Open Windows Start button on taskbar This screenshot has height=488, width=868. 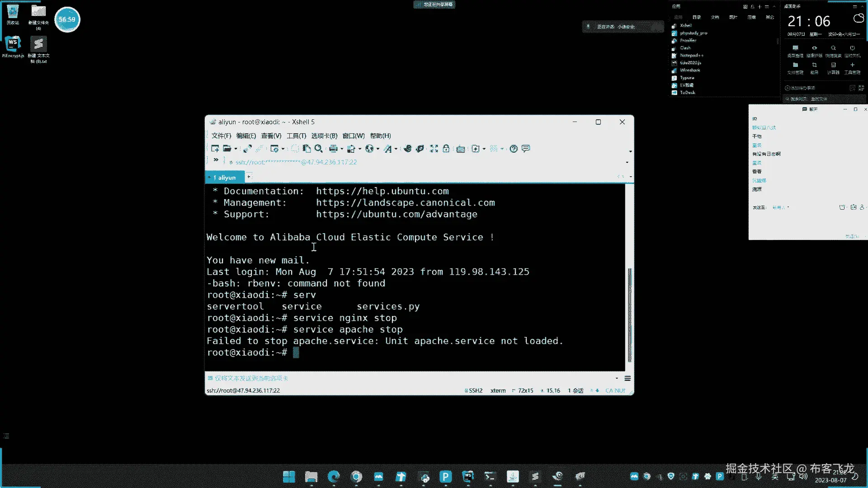click(289, 477)
